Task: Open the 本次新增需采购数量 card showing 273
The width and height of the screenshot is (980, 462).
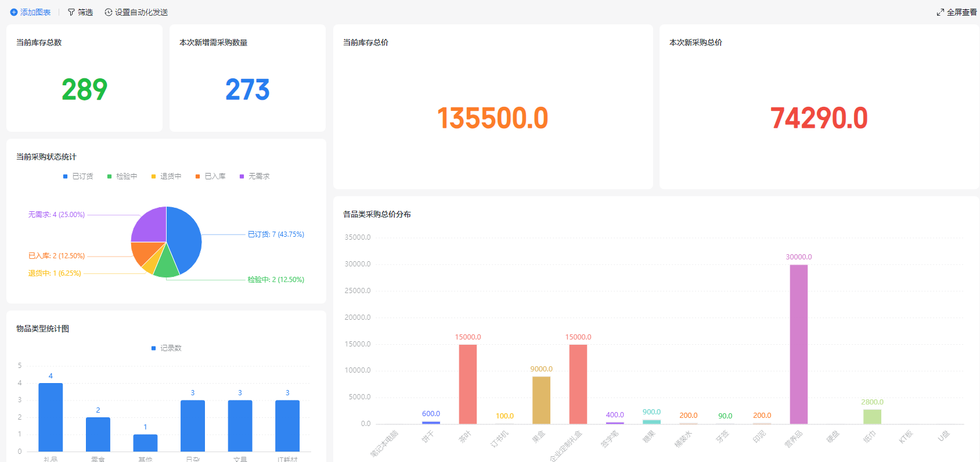Action: click(247, 78)
